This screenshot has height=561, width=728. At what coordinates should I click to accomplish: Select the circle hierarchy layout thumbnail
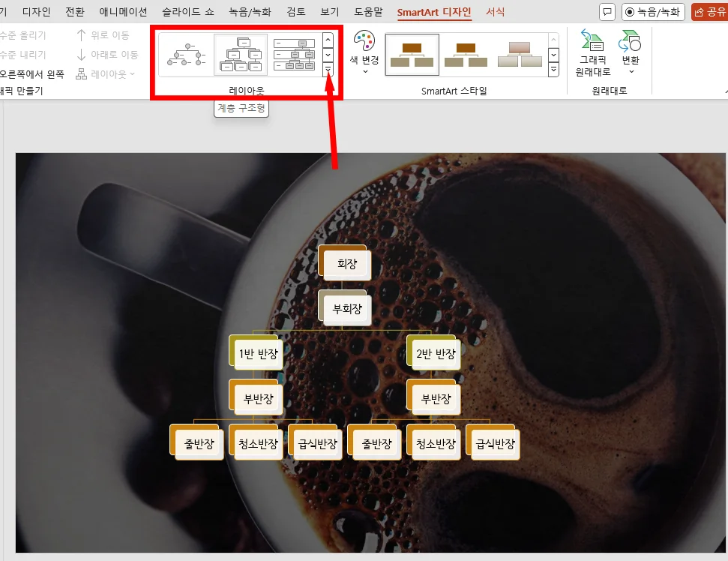pos(186,54)
